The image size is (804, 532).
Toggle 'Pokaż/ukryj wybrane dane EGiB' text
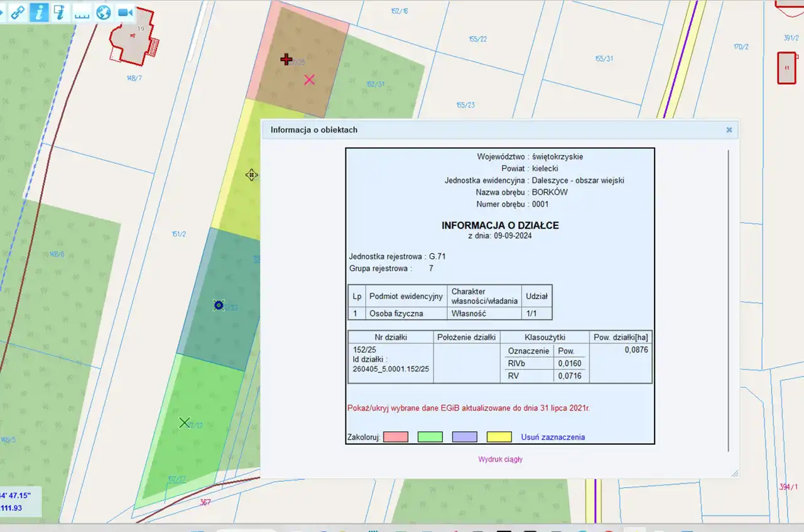click(468, 408)
